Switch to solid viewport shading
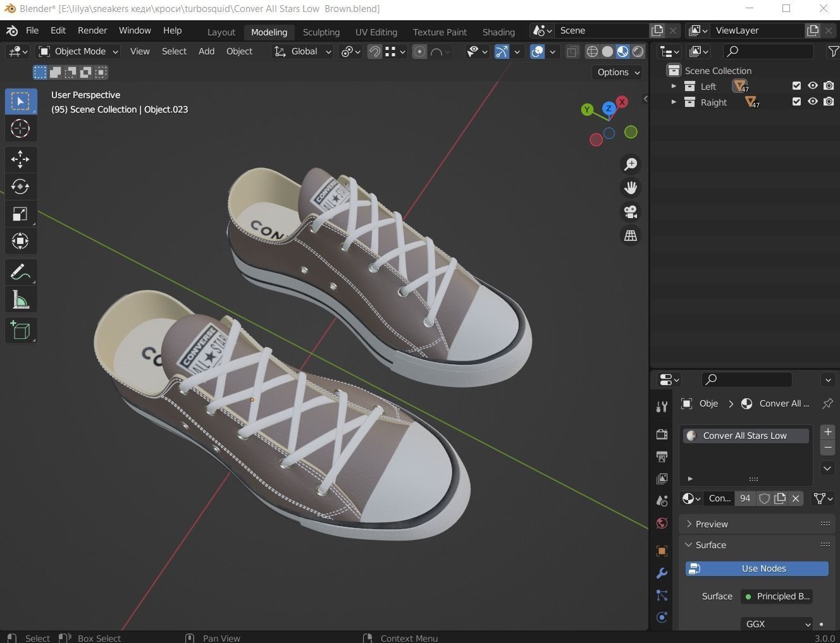The width and height of the screenshot is (840, 643). click(x=607, y=52)
